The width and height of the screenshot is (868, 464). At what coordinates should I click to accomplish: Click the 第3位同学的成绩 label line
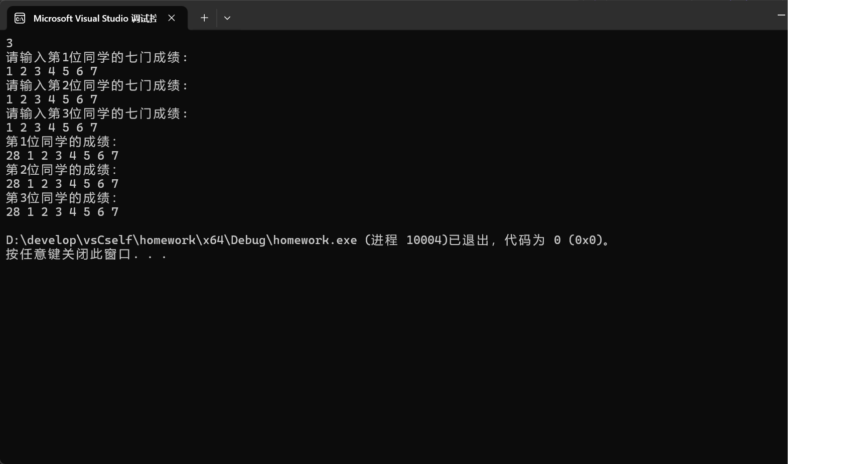click(61, 198)
